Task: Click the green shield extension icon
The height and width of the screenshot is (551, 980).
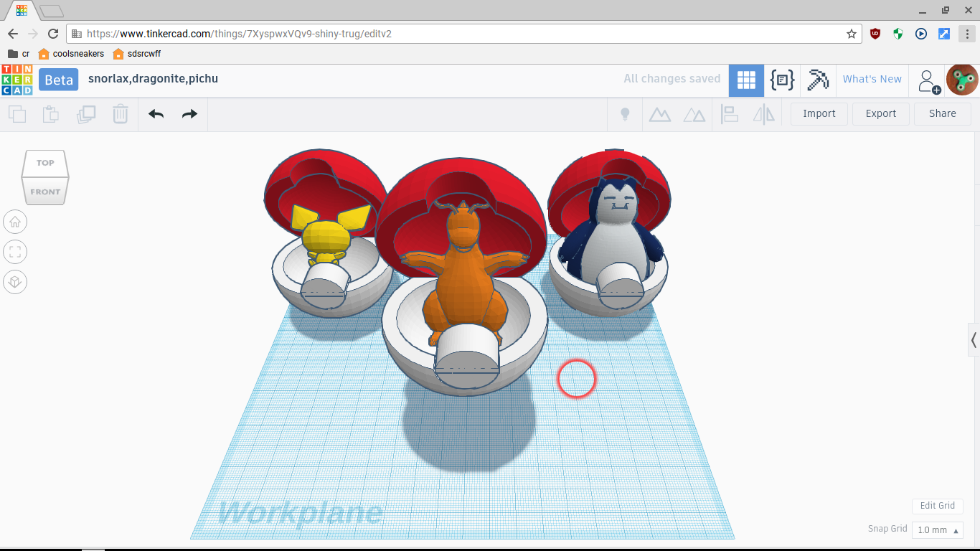Action: 898,34
